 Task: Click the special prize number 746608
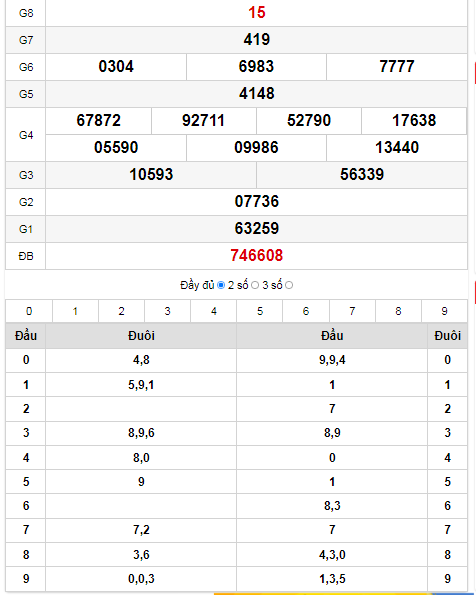257,255
